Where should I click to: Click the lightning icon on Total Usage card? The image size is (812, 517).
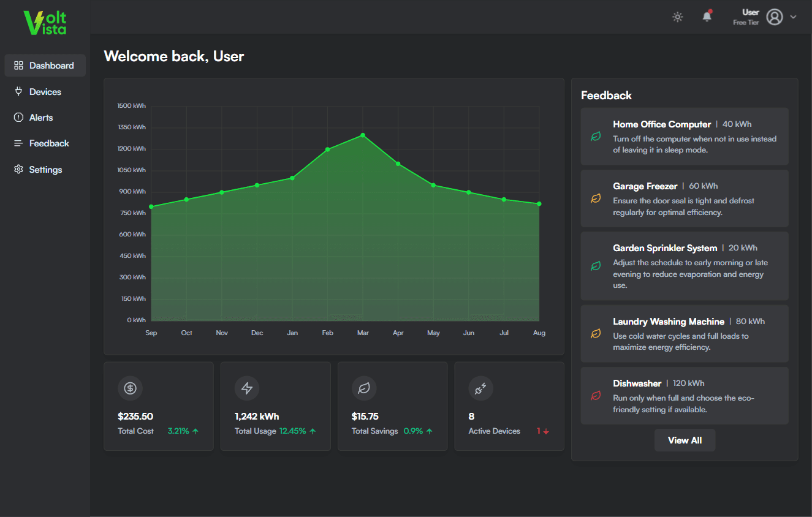click(x=247, y=388)
